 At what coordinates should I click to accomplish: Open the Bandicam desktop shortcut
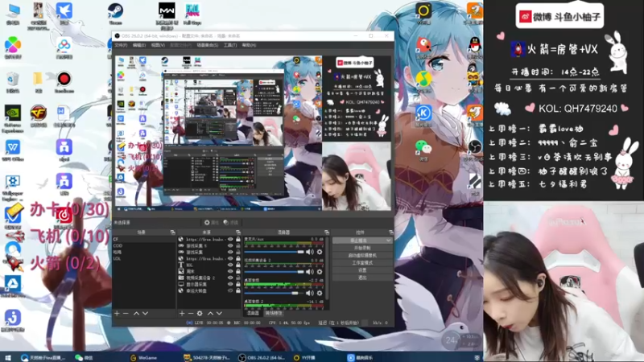64,82
